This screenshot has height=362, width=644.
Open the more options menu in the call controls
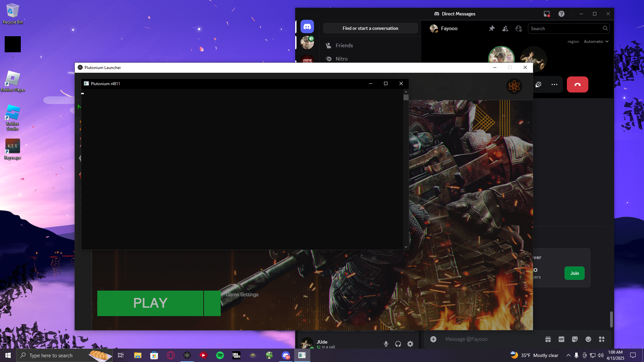click(554, 84)
